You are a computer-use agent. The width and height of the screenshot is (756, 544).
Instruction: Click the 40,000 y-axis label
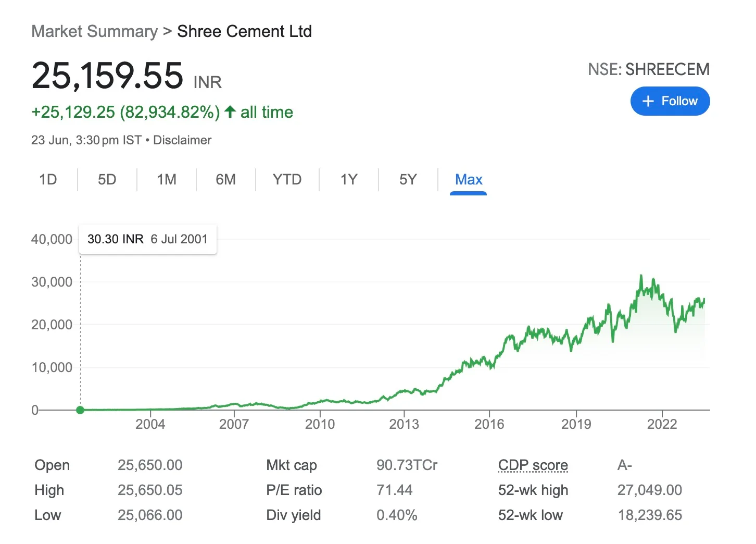click(x=52, y=239)
